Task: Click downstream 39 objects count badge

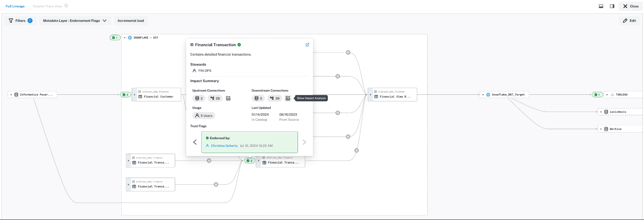Action: pos(274,98)
